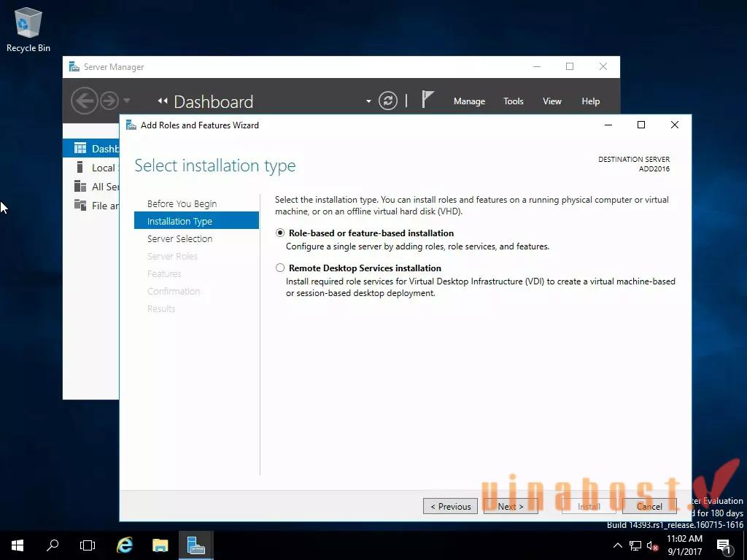Unmute the speaker in the system tray
Screen dimensions: 747x560
point(651,545)
